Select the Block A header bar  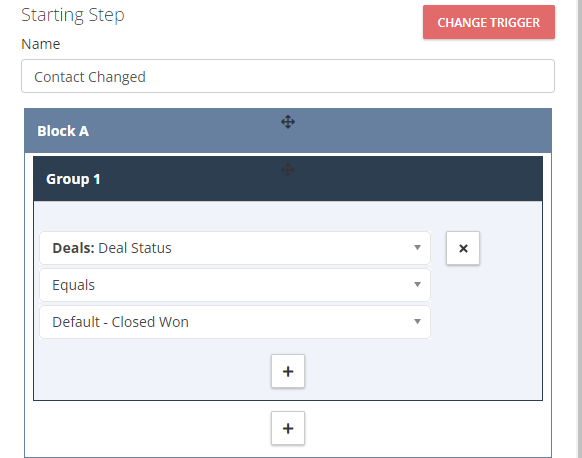pos(288,131)
